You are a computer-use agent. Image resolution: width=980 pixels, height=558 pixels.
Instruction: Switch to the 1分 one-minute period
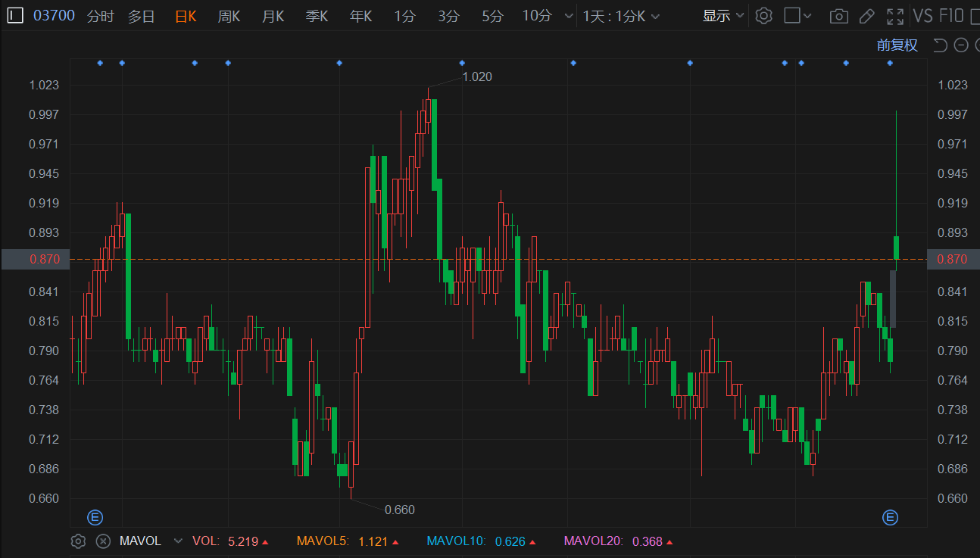coord(404,16)
